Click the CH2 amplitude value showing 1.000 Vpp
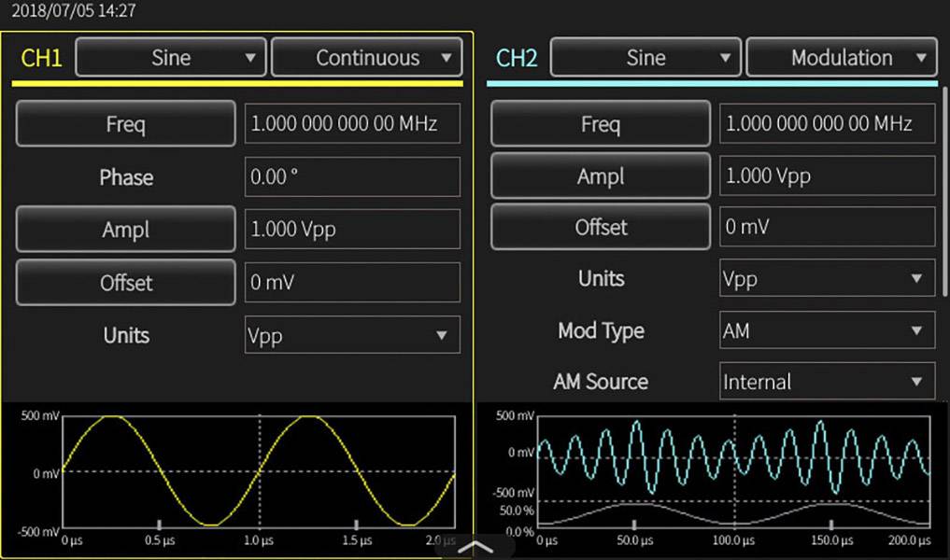The width and height of the screenshot is (950, 560). coord(827,175)
